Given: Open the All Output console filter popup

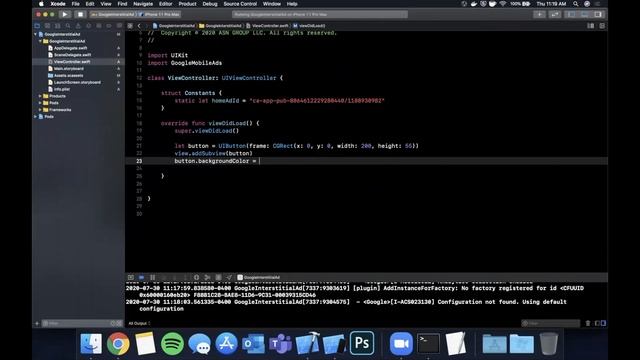Looking at the screenshot, I should coord(139,323).
